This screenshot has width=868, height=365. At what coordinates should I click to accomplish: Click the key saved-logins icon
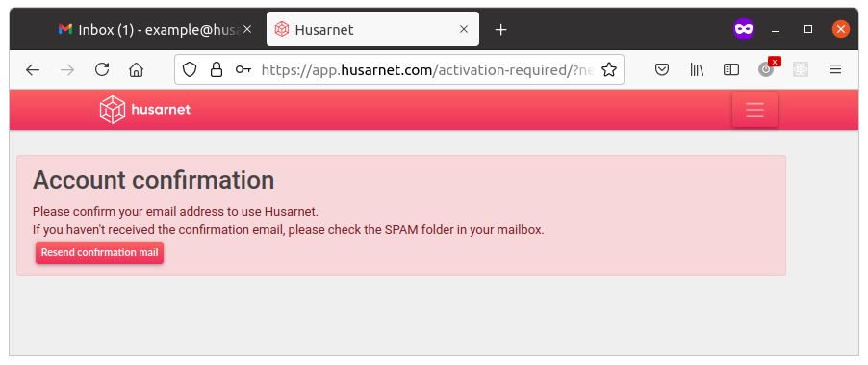coord(243,69)
